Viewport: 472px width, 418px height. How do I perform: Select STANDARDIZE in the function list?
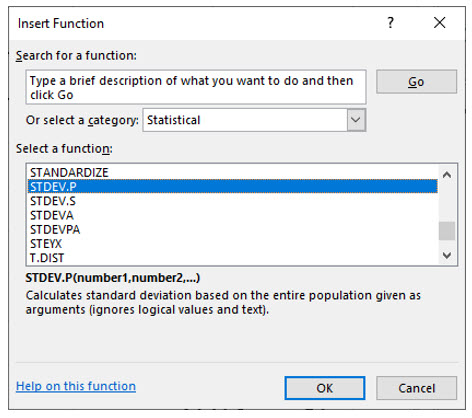point(232,173)
